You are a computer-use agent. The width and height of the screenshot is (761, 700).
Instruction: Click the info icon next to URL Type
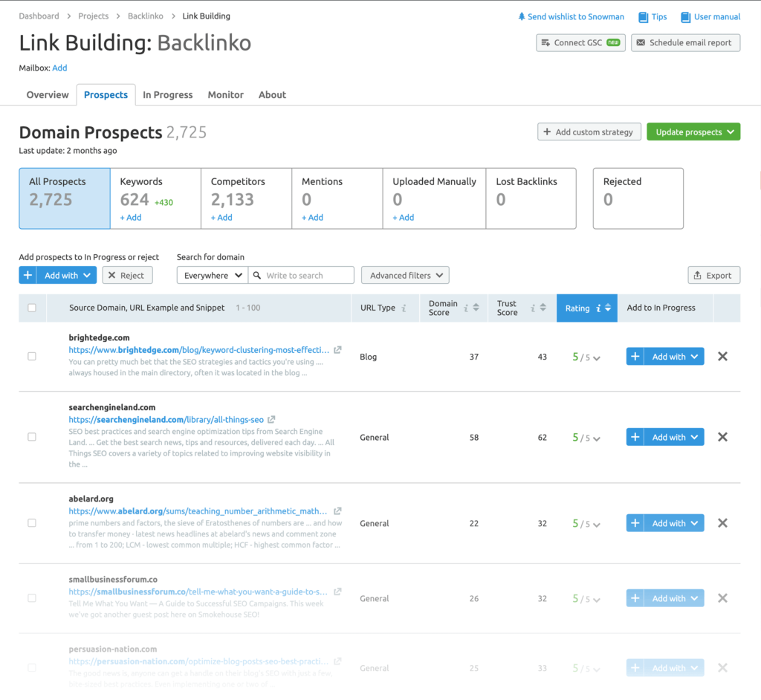[404, 308]
